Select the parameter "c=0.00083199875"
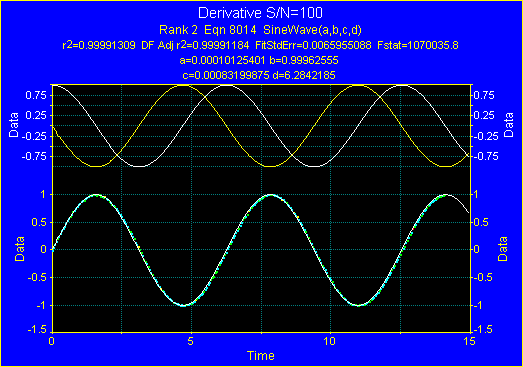 pos(226,75)
